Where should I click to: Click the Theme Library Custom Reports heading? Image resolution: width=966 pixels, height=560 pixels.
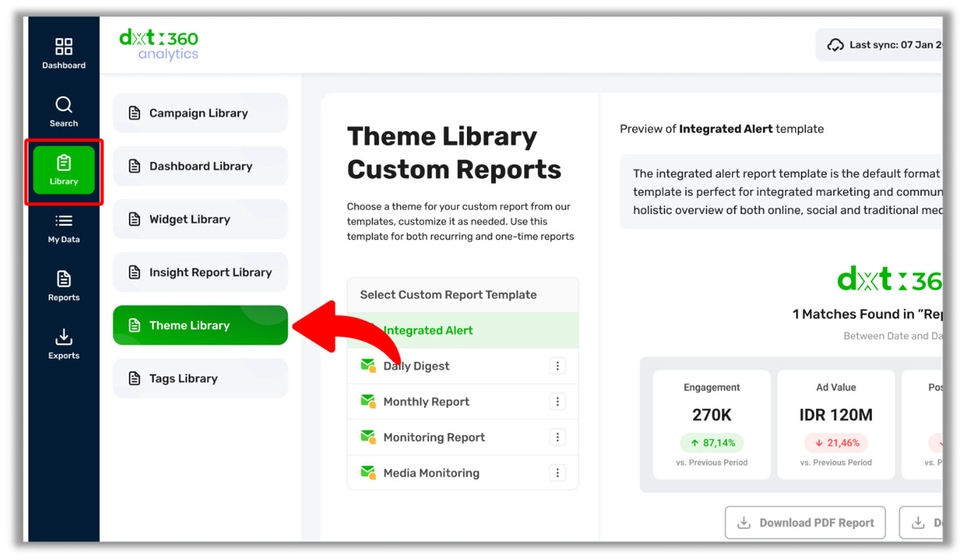pos(454,153)
